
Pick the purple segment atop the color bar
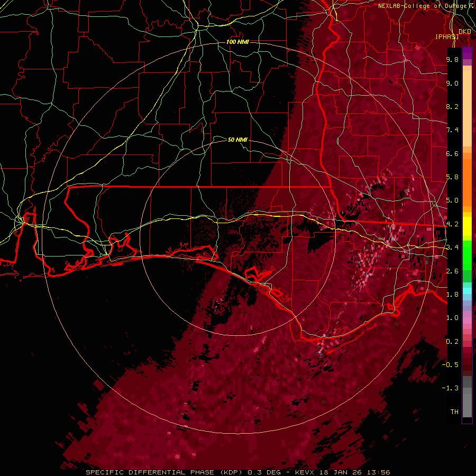tap(467, 53)
